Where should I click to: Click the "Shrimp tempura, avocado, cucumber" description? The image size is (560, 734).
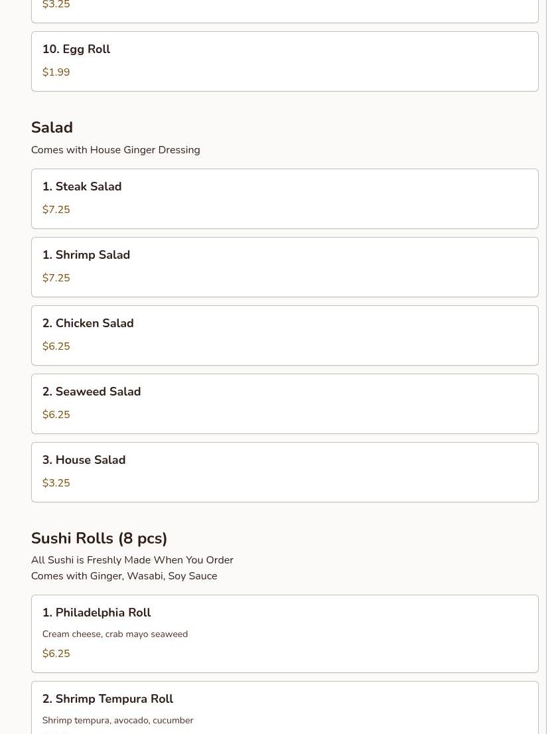point(117,720)
